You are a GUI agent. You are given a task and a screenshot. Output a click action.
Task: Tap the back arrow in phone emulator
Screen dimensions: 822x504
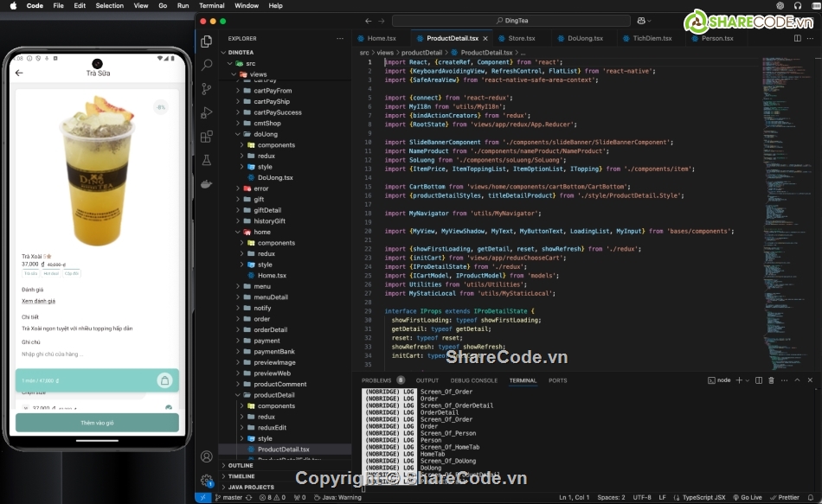click(19, 73)
